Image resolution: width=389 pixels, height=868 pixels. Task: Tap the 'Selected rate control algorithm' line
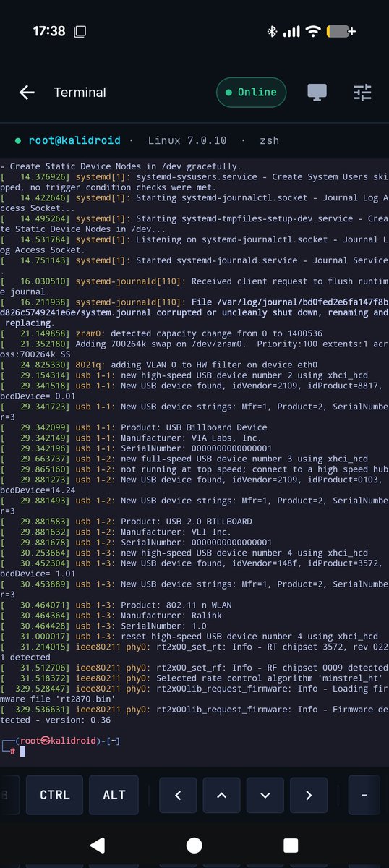pos(192,678)
